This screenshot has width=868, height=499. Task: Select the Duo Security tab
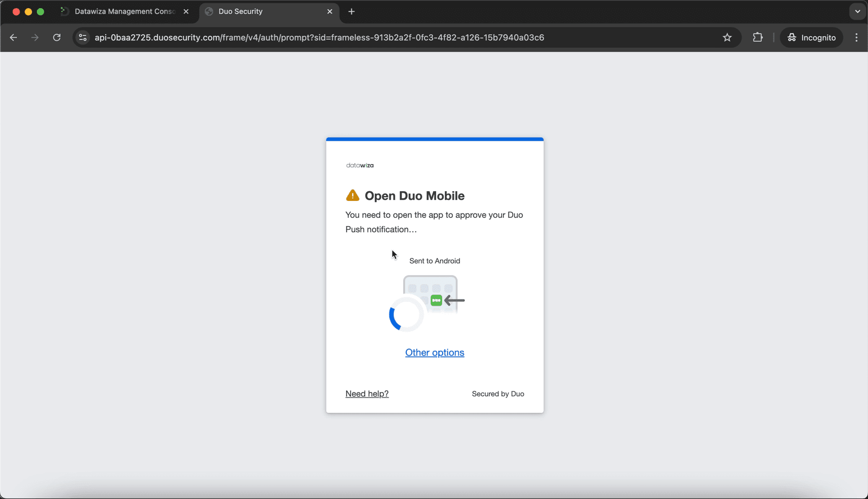pos(269,11)
